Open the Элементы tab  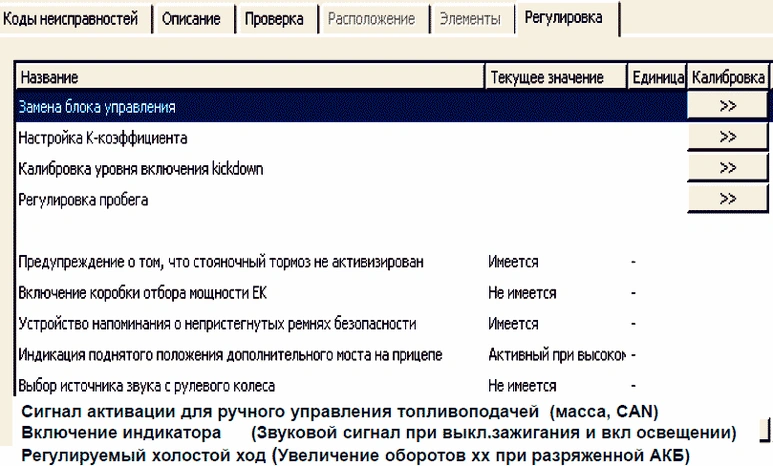(x=470, y=19)
